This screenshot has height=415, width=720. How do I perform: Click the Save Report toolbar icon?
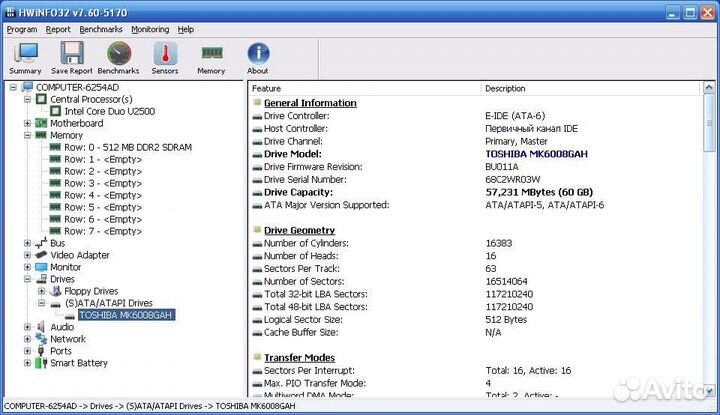(72, 57)
